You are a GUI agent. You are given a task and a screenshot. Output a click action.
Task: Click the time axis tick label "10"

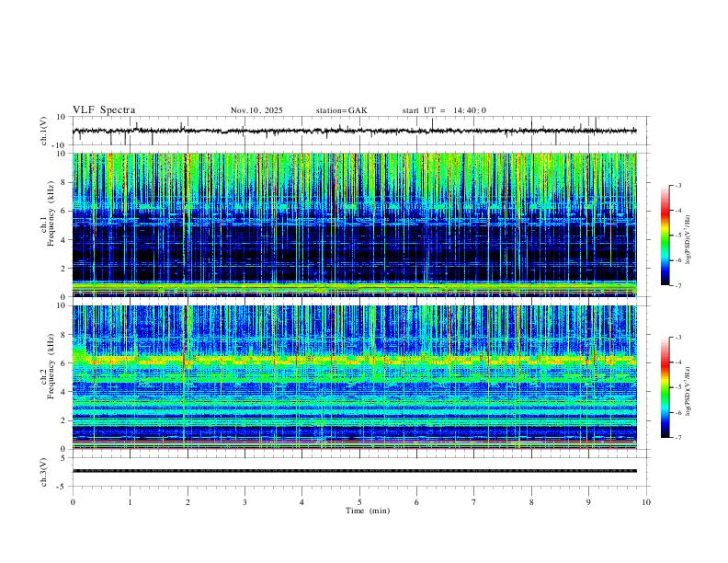point(646,502)
